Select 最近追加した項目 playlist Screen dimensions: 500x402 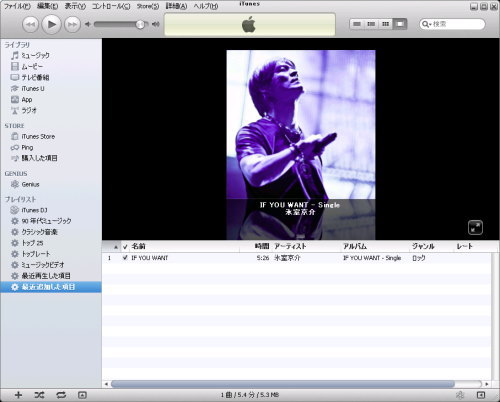click(x=51, y=287)
